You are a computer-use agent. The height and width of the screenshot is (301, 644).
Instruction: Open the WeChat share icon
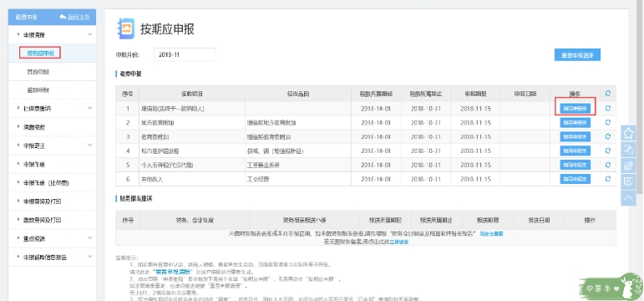click(x=628, y=150)
